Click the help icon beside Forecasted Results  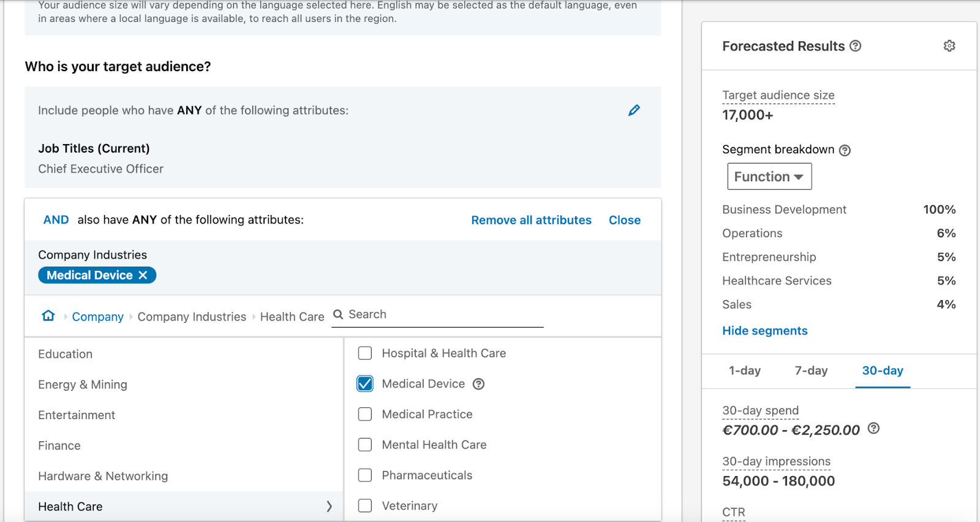856,46
